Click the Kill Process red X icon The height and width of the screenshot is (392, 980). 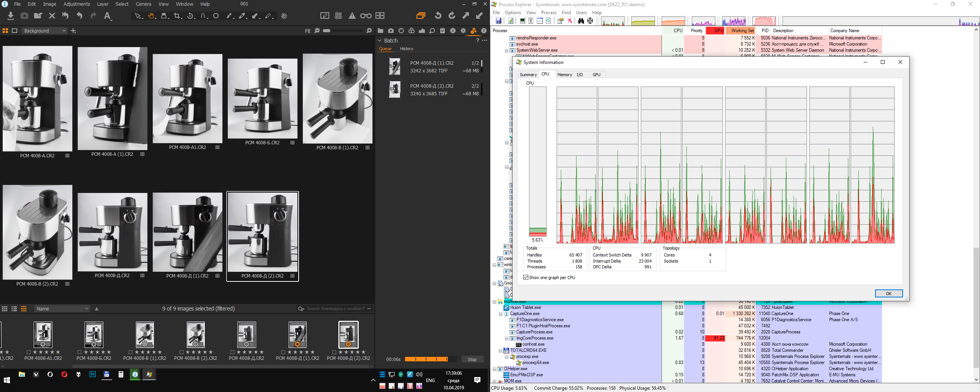tap(570, 21)
